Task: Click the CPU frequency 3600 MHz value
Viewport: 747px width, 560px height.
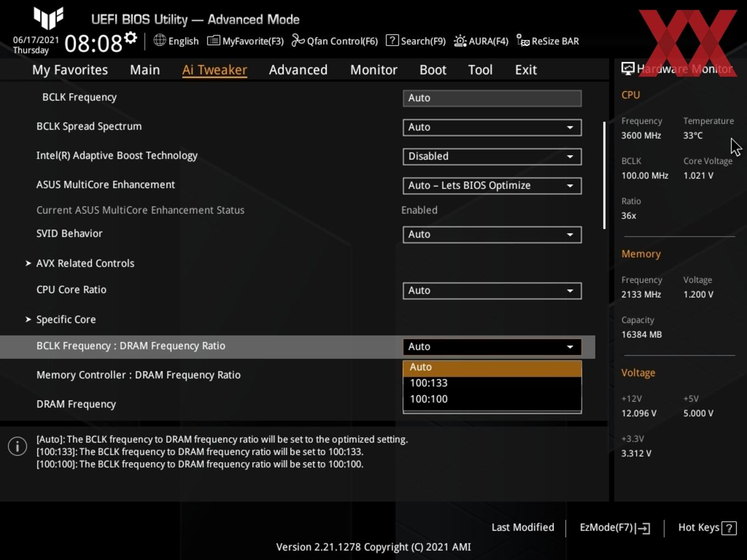Action: point(641,135)
